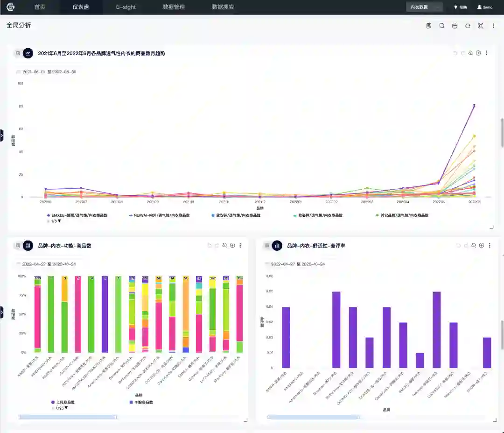Switch to the 数据管理 tab

click(x=174, y=7)
